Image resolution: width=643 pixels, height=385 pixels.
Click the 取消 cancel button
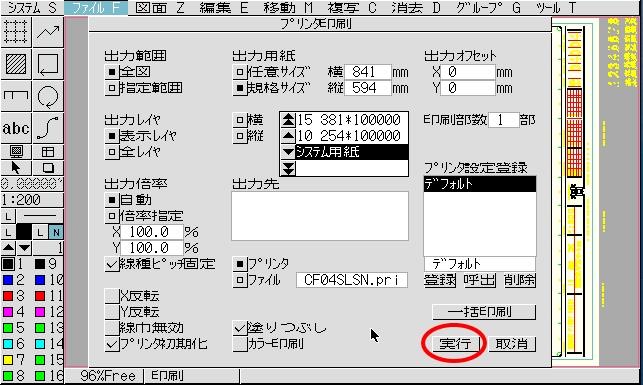tap(512, 344)
